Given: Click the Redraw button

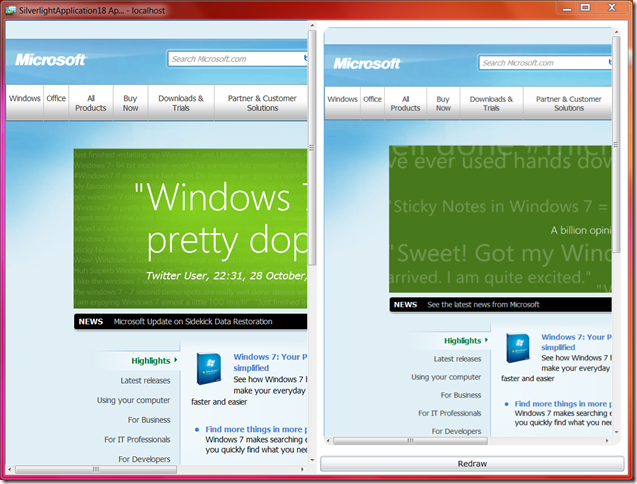Looking at the screenshot, I should pyautogui.click(x=472, y=464).
